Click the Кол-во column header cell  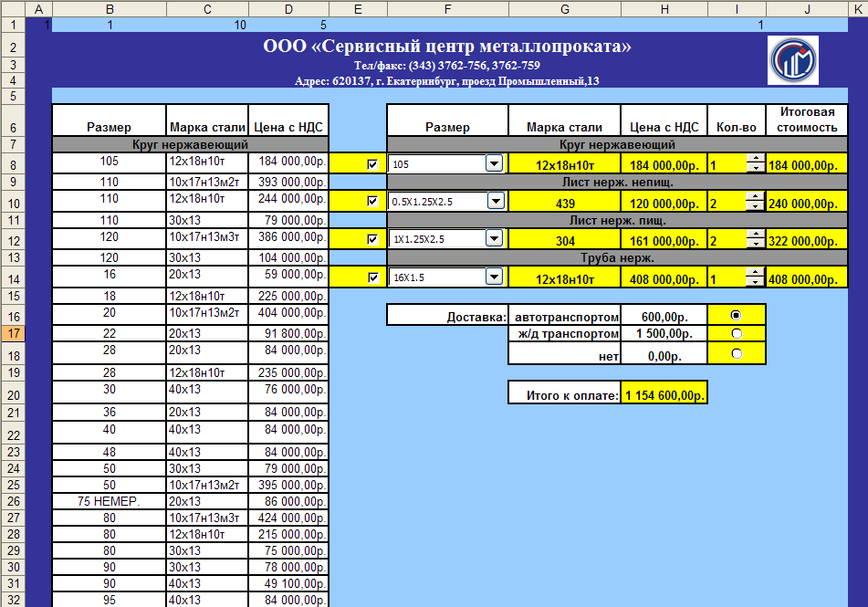pos(737,120)
